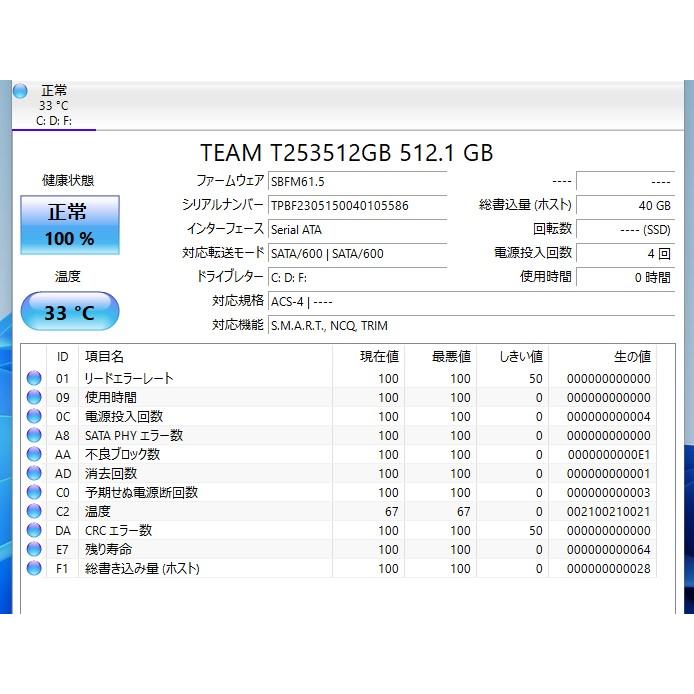Click serial number field TPBF2305150040105586
Viewport: 694px width, 694px height.
(x=357, y=205)
